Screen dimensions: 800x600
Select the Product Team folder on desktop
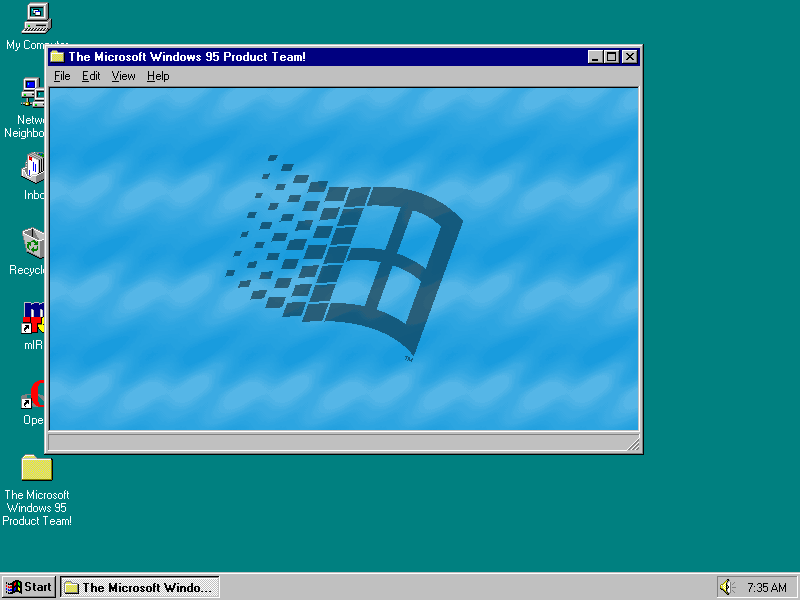tap(37, 468)
